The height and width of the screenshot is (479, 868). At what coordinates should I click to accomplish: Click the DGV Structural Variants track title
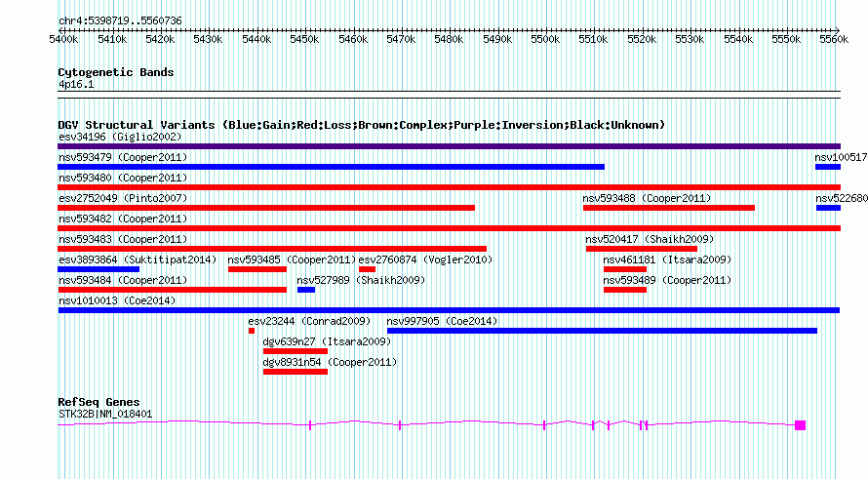pyautogui.click(x=361, y=125)
